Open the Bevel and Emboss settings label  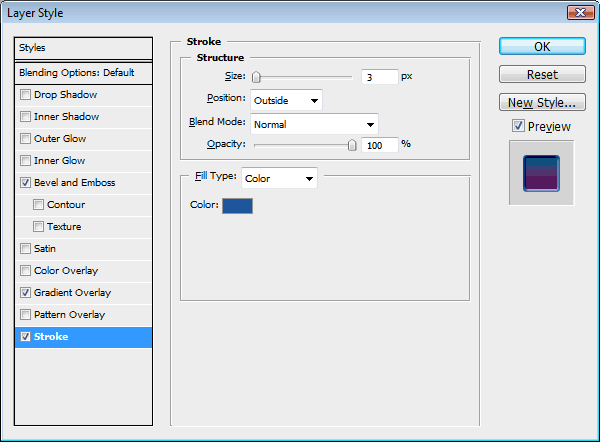point(75,183)
